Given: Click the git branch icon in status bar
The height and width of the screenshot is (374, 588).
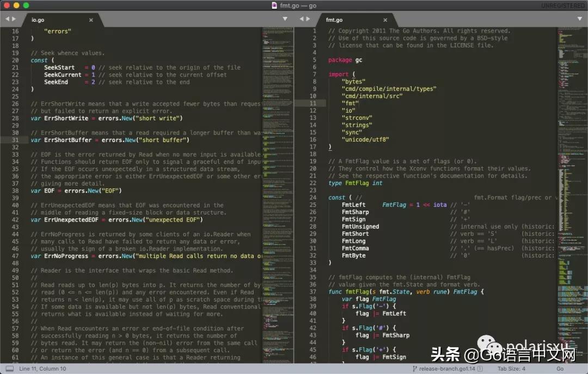Looking at the screenshot, I should tap(415, 369).
